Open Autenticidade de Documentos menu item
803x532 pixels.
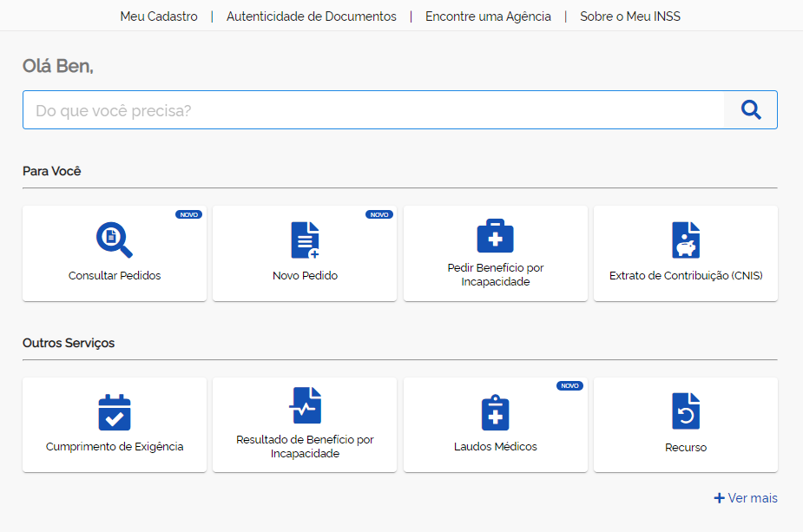(x=312, y=16)
